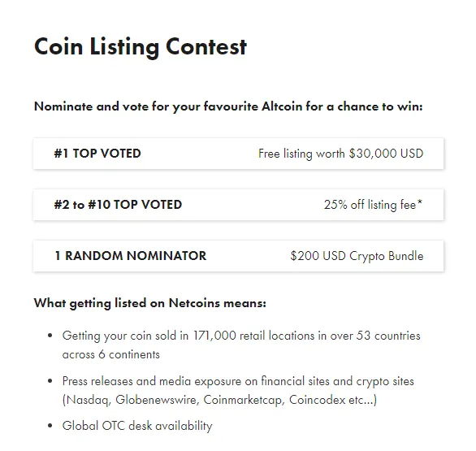476x451 pixels.
Task: Click the word 'Coinmarketcap' in the list
Action: pyautogui.click(x=244, y=400)
